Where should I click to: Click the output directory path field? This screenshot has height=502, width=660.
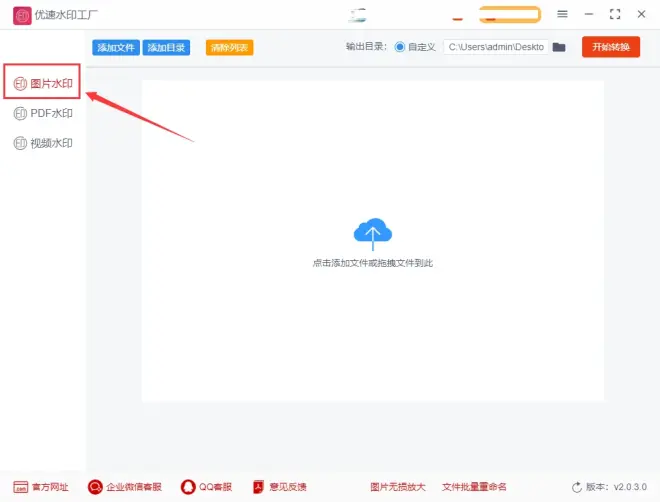tap(495, 47)
